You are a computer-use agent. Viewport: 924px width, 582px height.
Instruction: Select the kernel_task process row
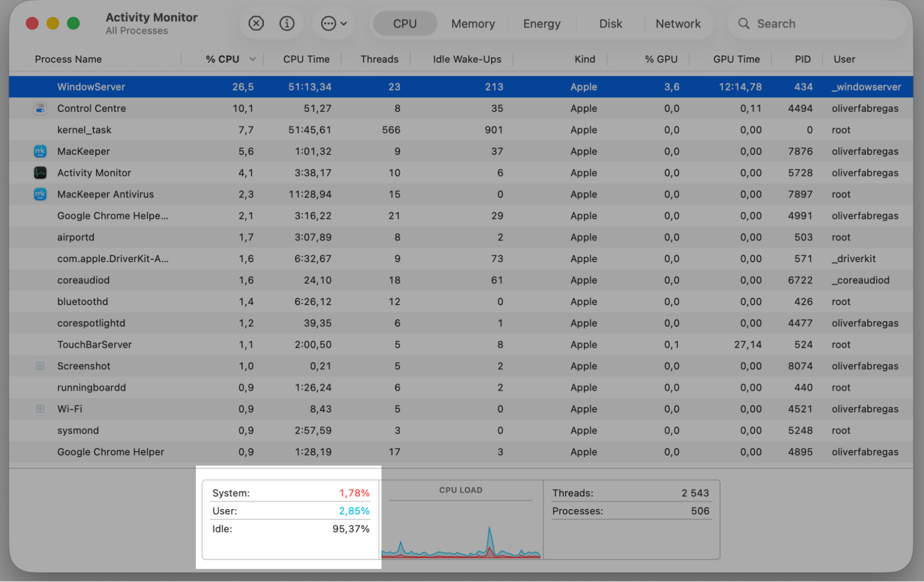[461, 130]
